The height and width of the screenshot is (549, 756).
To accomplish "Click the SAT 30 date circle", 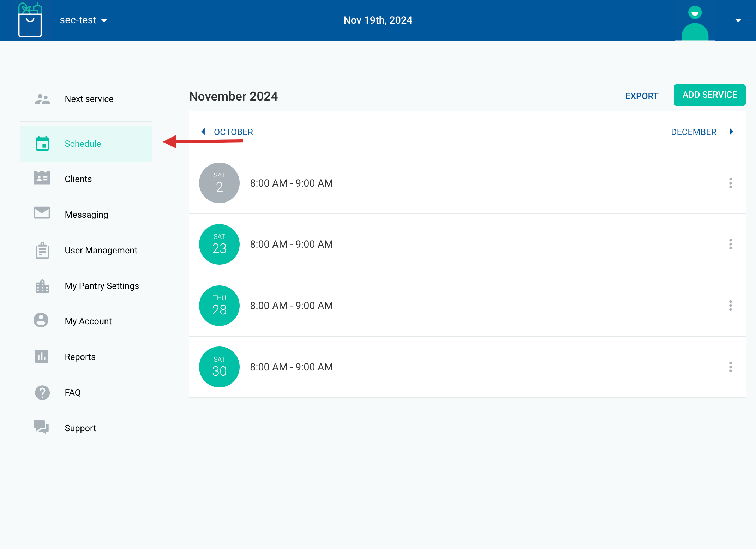I will tap(219, 367).
